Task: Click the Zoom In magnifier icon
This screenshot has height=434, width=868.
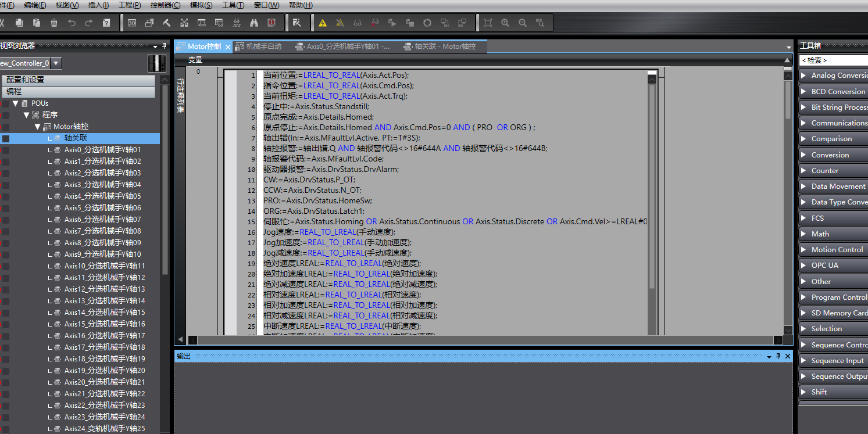Action: (x=505, y=23)
